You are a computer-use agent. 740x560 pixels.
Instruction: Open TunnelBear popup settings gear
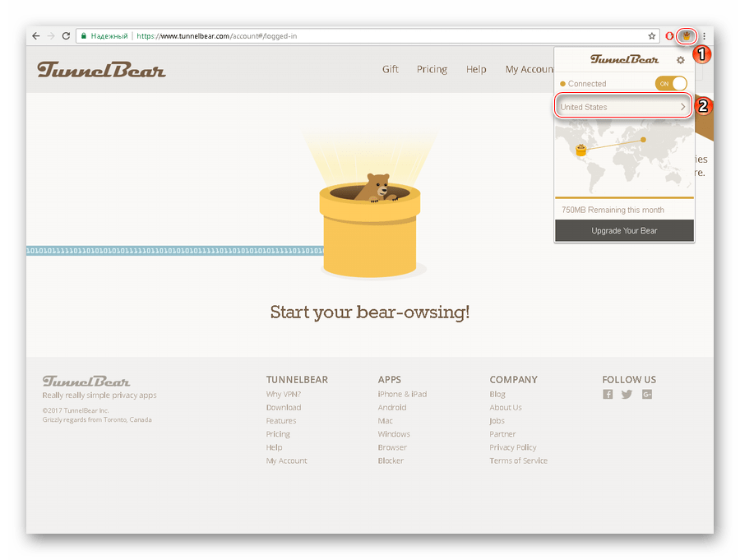680,60
